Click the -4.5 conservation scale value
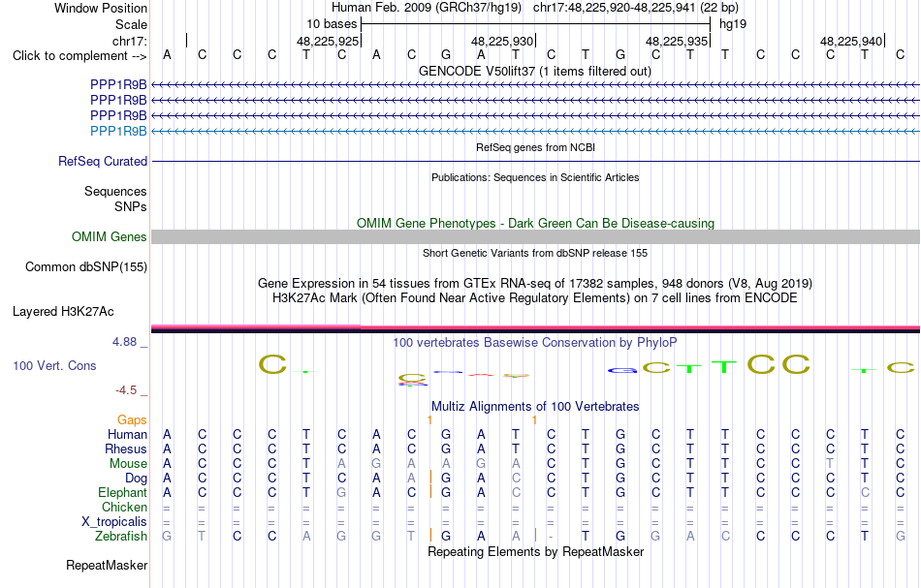 point(126,390)
